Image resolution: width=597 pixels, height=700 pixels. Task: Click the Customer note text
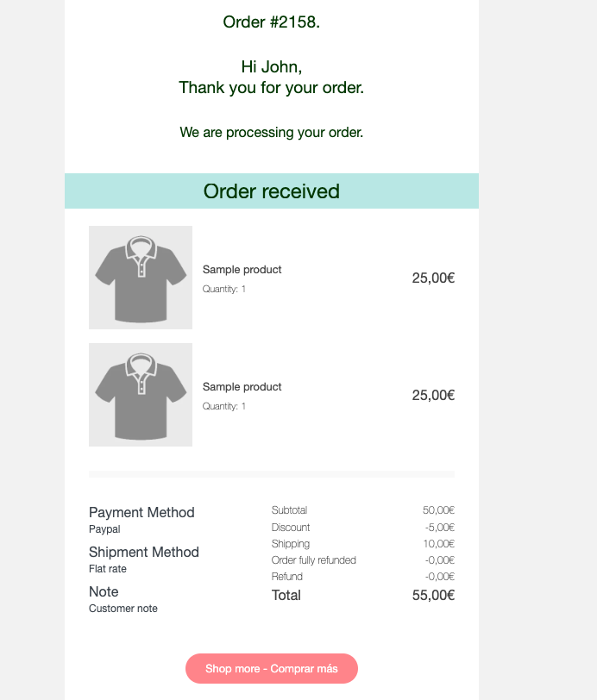point(123,609)
